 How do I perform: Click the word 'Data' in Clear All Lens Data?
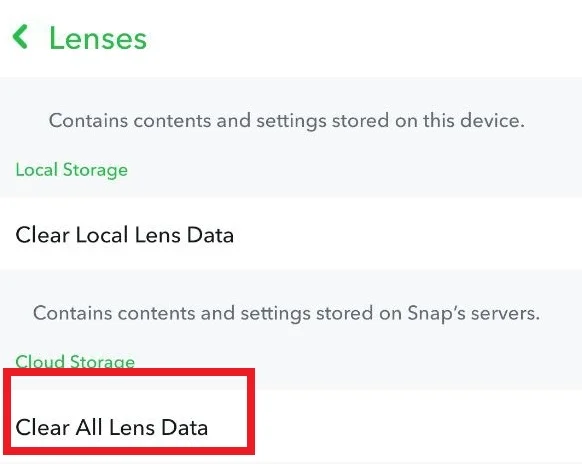click(184, 427)
